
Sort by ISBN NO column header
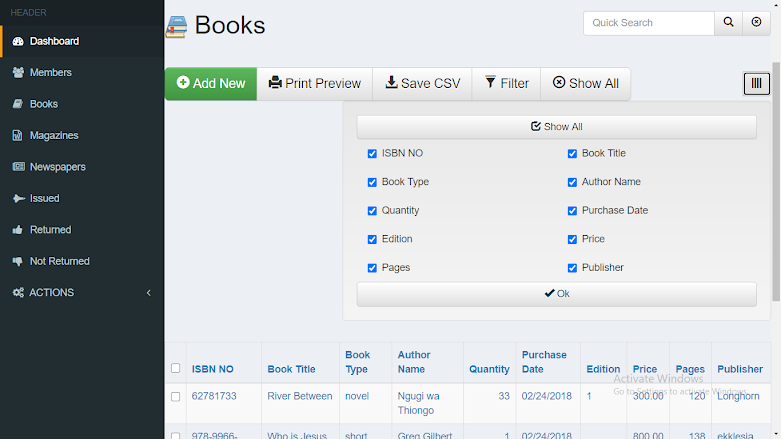[x=213, y=369]
